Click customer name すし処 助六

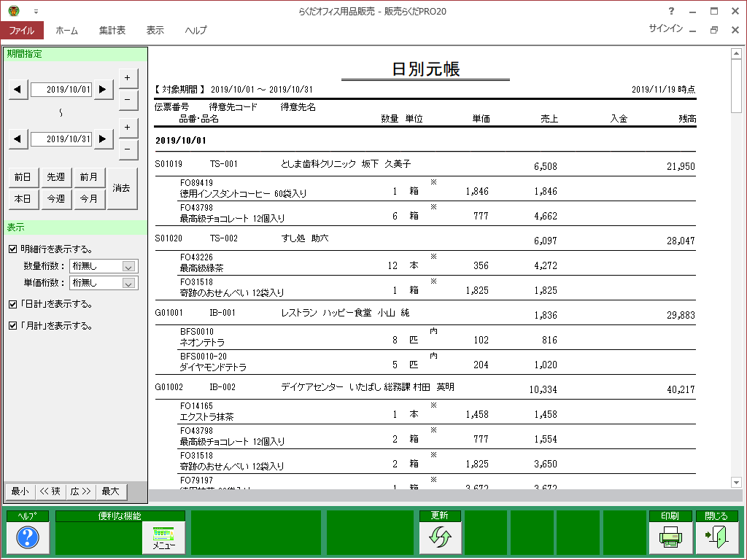304,238
